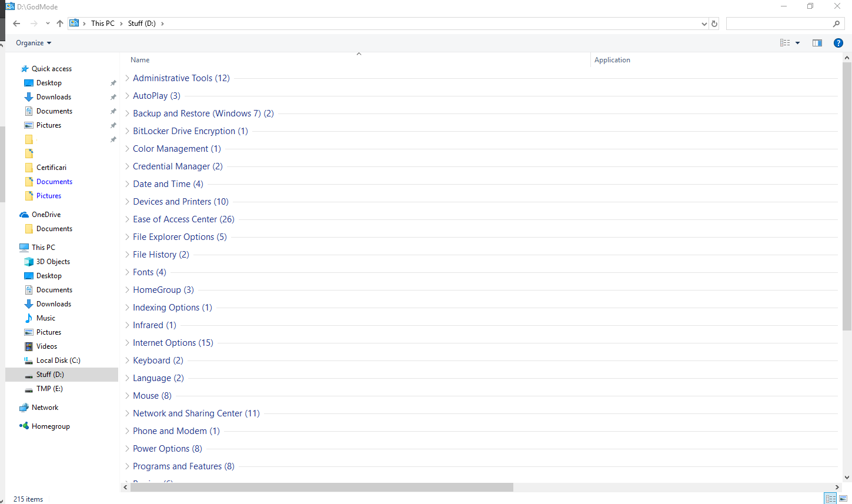Click the This PC computer icon in sidebar
The width and height of the screenshot is (852, 504).
24,248
